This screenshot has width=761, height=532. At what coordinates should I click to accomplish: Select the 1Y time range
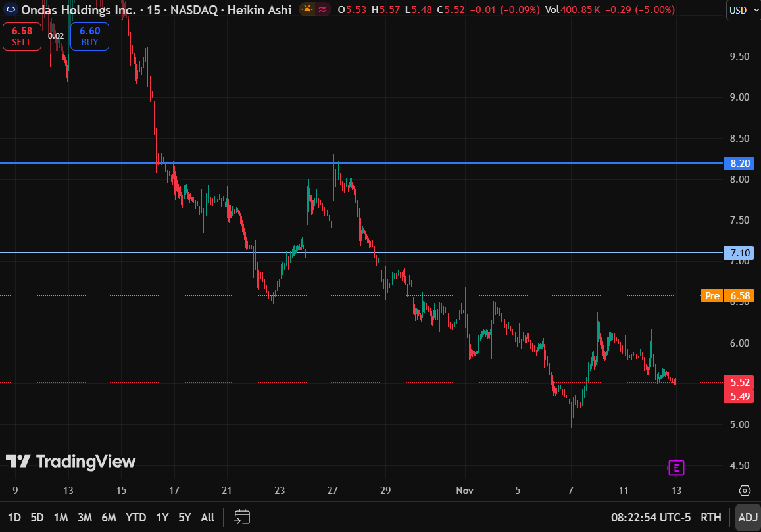click(162, 518)
